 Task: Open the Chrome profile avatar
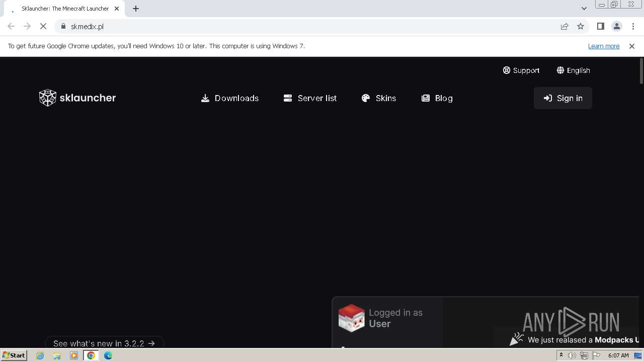click(x=617, y=26)
